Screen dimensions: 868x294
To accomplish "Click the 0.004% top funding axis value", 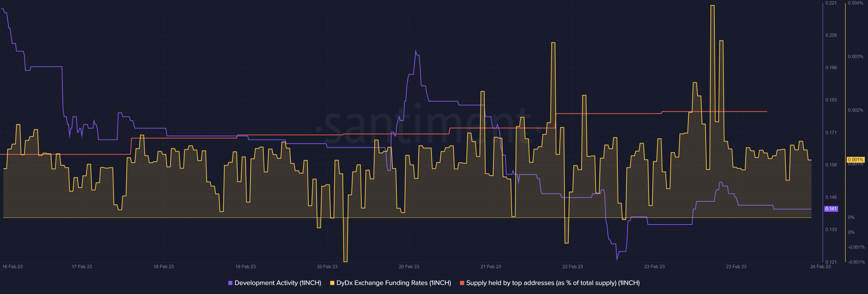I will coord(855,3).
